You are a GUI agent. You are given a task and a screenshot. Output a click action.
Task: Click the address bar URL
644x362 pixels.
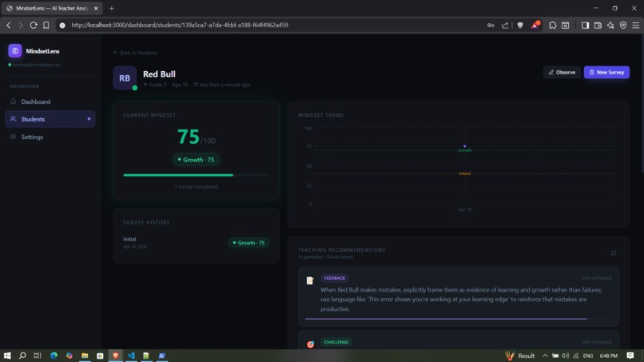[x=180, y=25]
